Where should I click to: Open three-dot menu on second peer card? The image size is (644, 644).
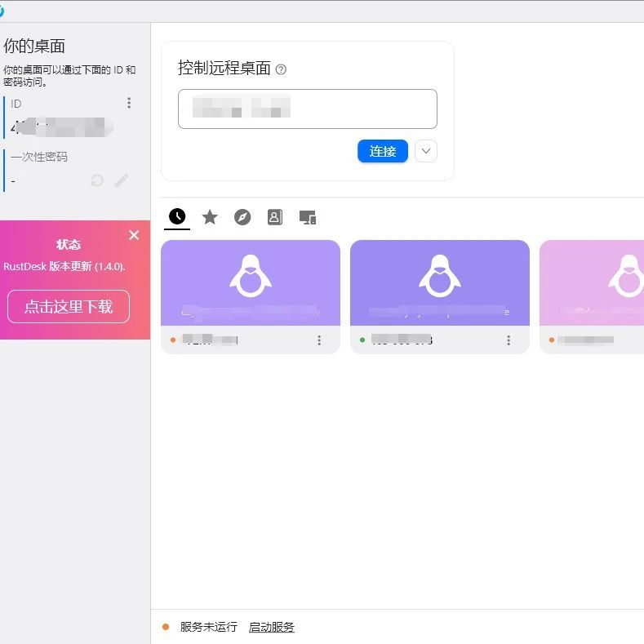509,340
